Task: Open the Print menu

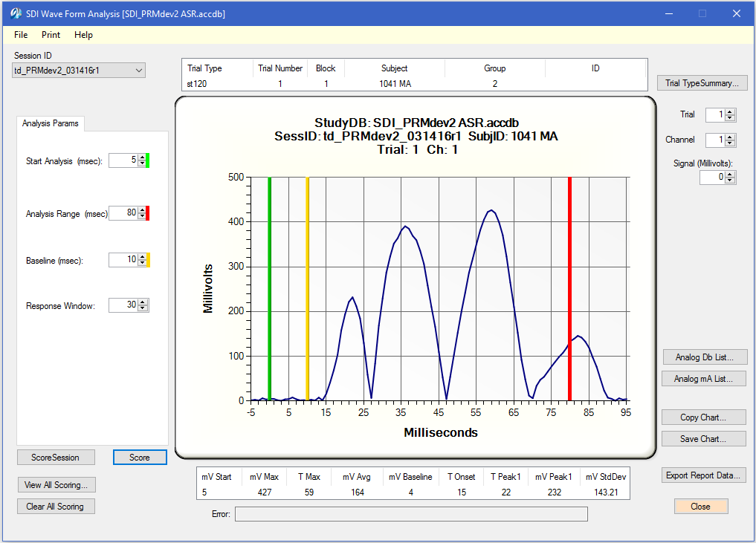Action: coord(51,35)
